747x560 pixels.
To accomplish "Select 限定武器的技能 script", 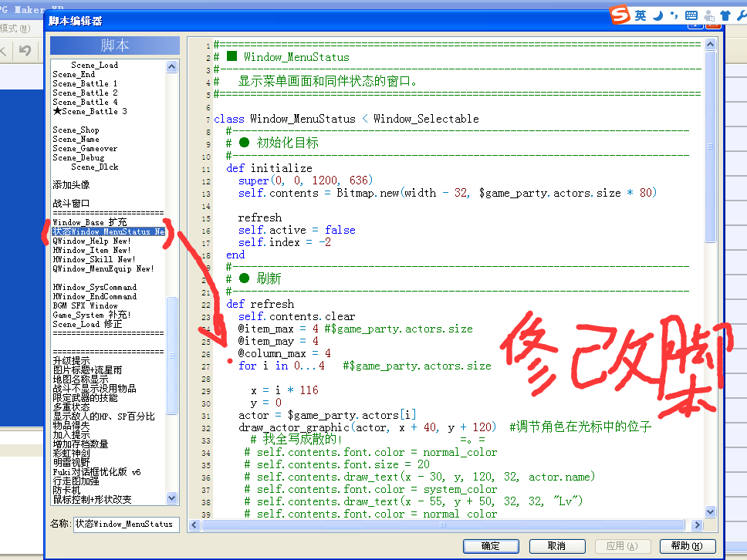I will pos(85,397).
